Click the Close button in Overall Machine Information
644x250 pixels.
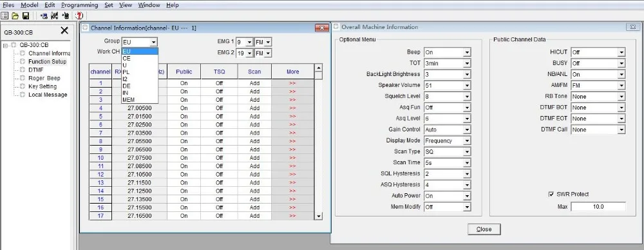pyautogui.click(x=484, y=229)
